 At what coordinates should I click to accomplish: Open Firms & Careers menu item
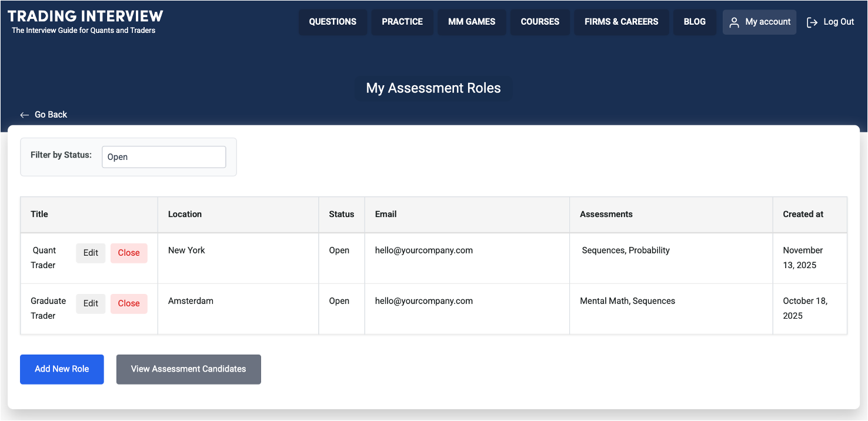tap(621, 22)
